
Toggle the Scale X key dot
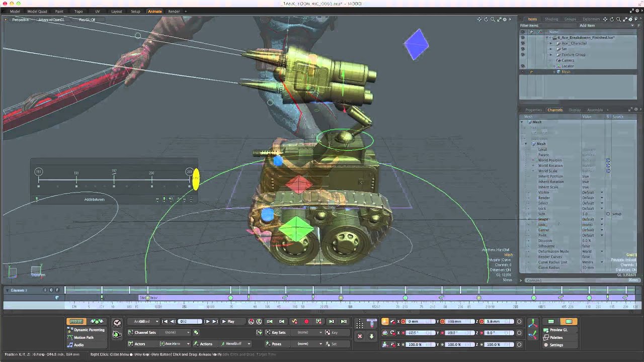[403, 344]
